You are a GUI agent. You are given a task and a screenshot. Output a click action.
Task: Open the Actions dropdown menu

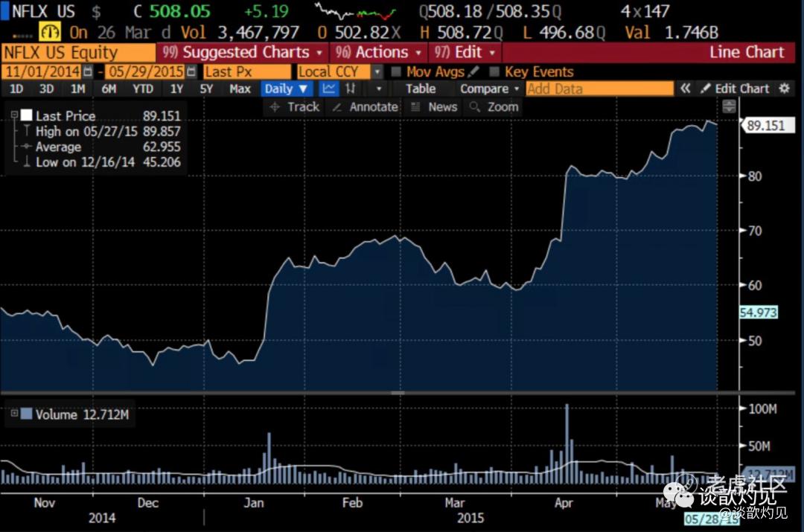click(379, 52)
